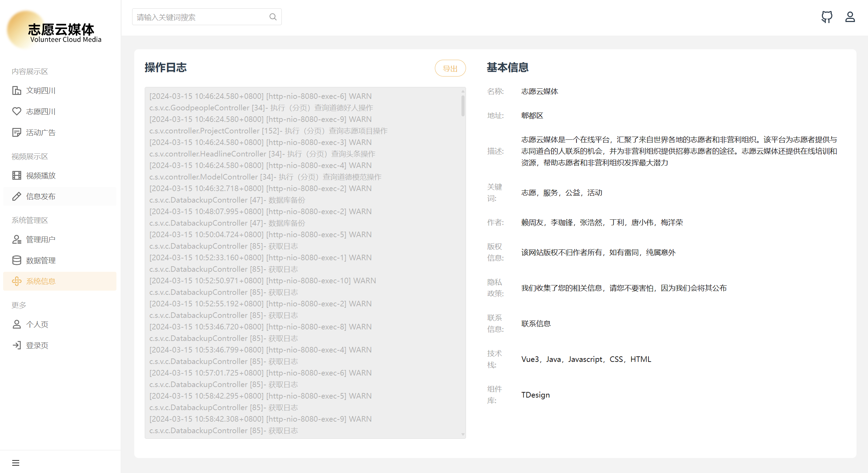868x473 pixels.
Task: Click the 视频播放 film icon
Action: tap(16, 175)
